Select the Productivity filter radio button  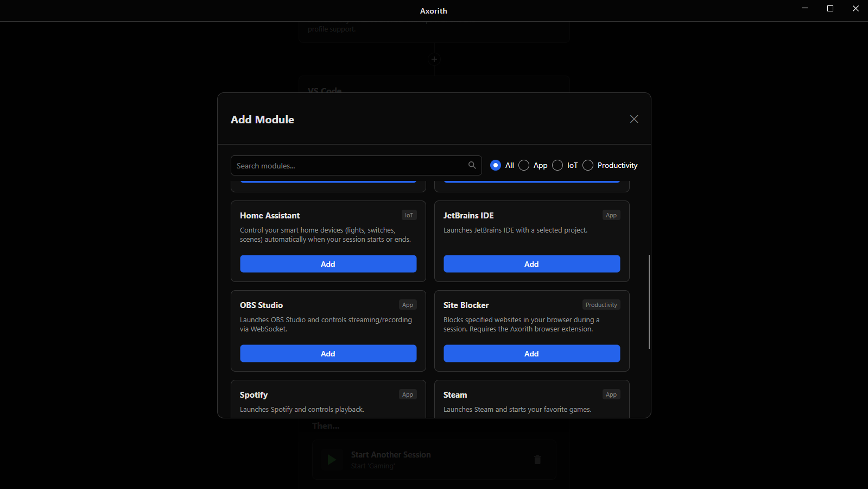coord(587,165)
